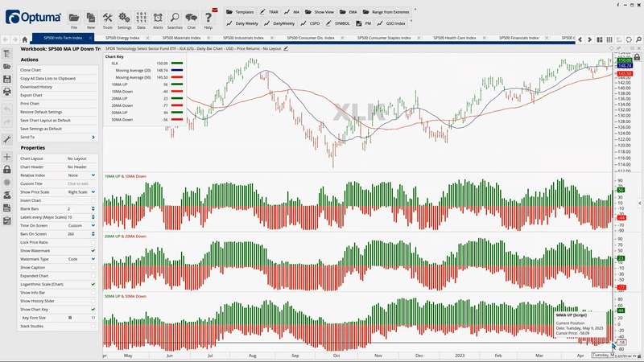Enable Expanded Chart checkbox
This screenshot has width=644, height=362.
pyautogui.click(x=93, y=276)
